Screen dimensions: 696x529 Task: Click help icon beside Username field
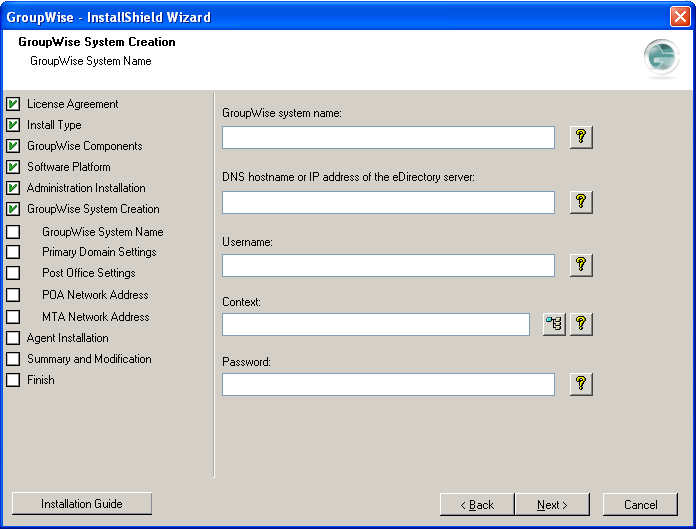(581, 265)
